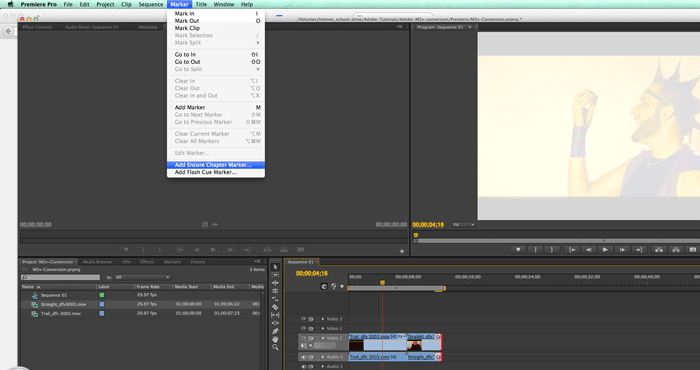Screen dimensions: 700x370
Task: Select the Hand tool
Action: tap(275, 339)
